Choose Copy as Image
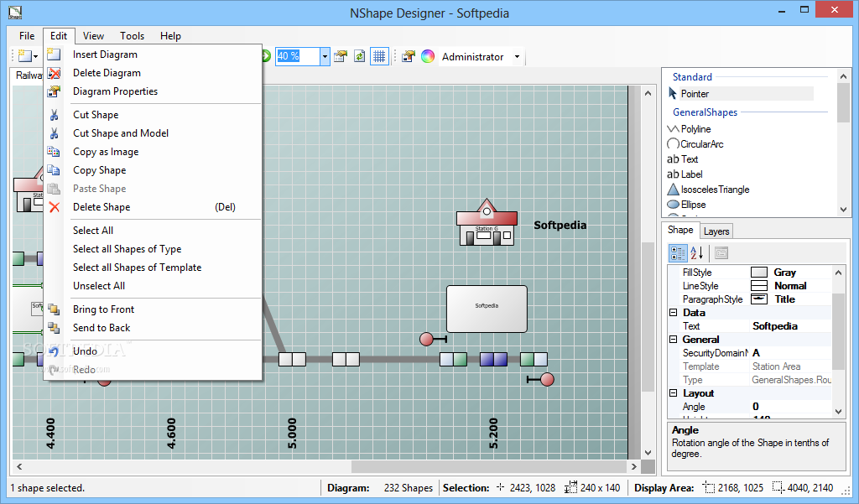Screen dimensions: 859x504 pyautogui.click(x=105, y=152)
